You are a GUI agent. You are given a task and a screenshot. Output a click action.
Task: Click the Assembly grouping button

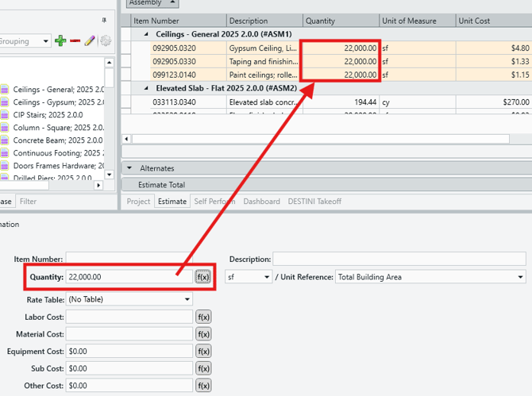point(152,3)
